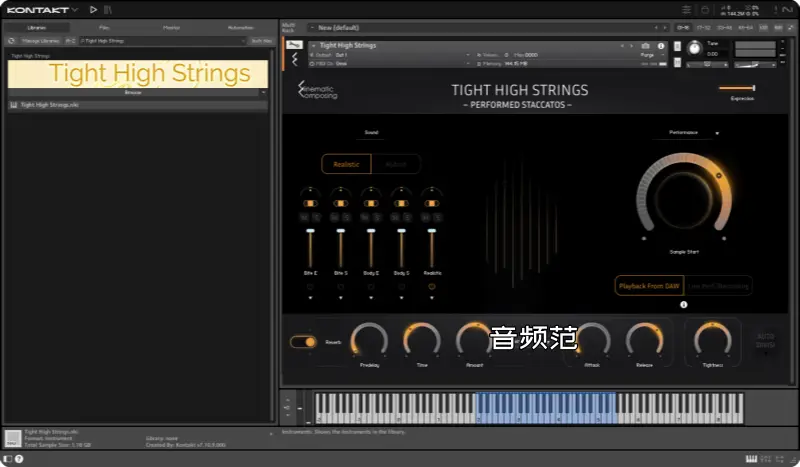Open the instrument info icon in header
This screenshot has width=800, height=467.
(659, 46)
